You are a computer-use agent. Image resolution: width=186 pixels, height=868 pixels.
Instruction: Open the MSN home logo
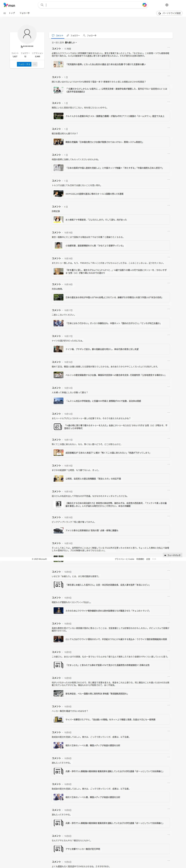[x=9, y=5]
